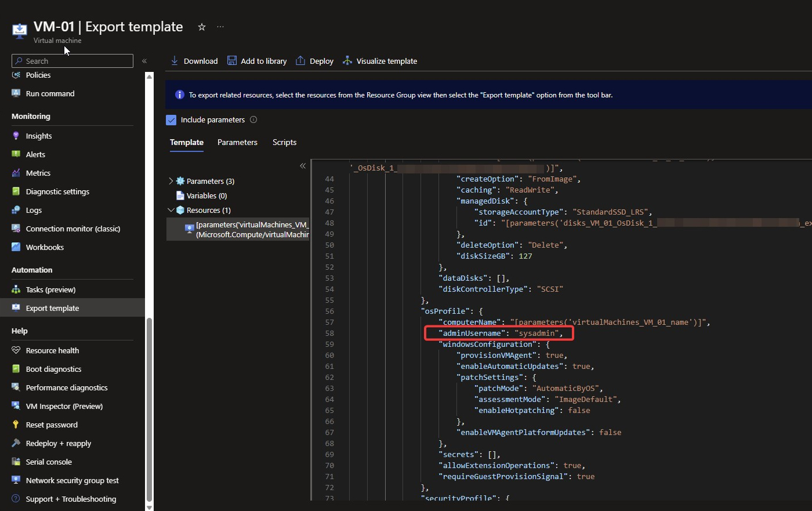Image resolution: width=812 pixels, height=511 pixels.
Task: Open Boot diagnostics page
Action: point(53,369)
